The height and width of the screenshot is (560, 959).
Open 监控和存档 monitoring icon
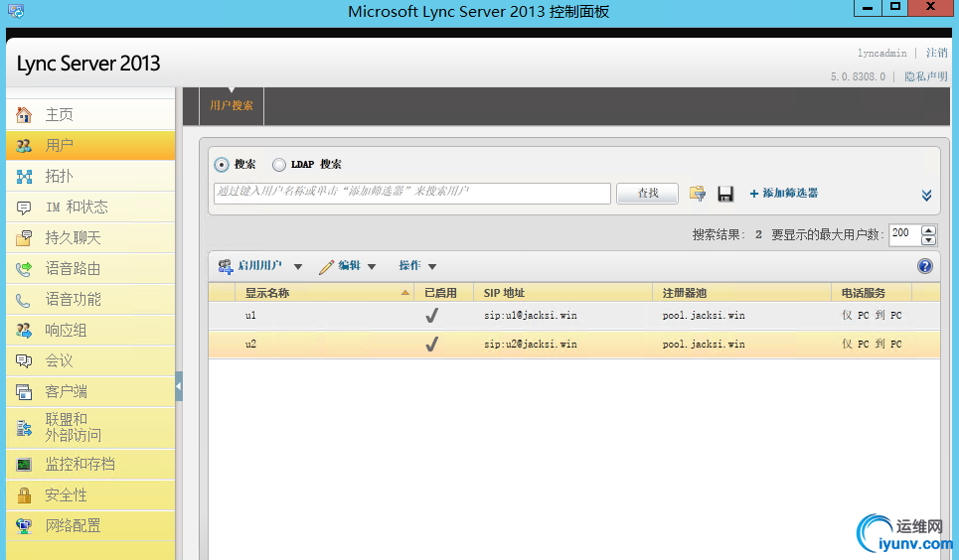[24, 465]
